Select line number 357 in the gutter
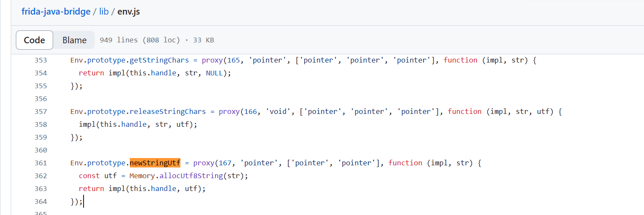Image resolution: width=644 pixels, height=215 pixels. (x=41, y=112)
